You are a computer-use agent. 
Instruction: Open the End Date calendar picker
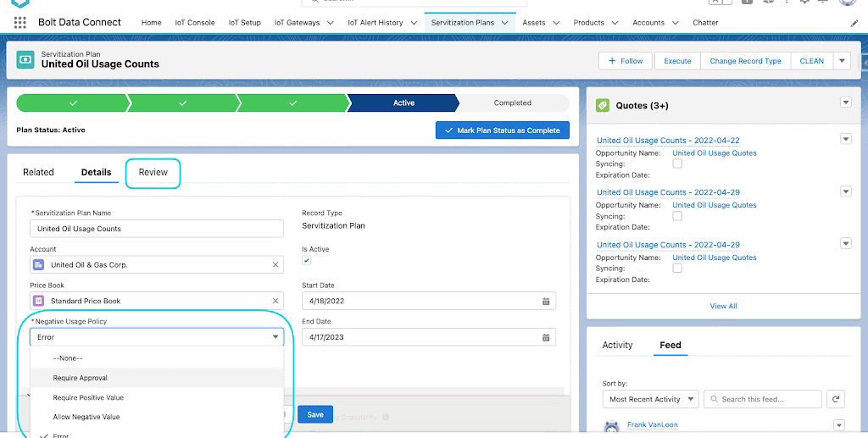tap(546, 337)
